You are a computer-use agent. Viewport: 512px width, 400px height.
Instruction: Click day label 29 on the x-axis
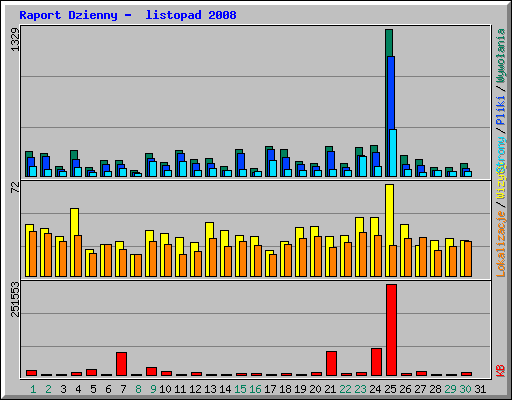[x=450, y=389]
